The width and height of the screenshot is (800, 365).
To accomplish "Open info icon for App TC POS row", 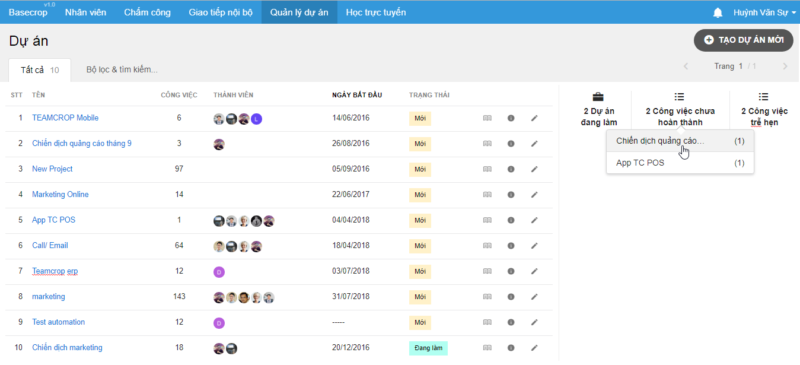I will click(511, 220).
